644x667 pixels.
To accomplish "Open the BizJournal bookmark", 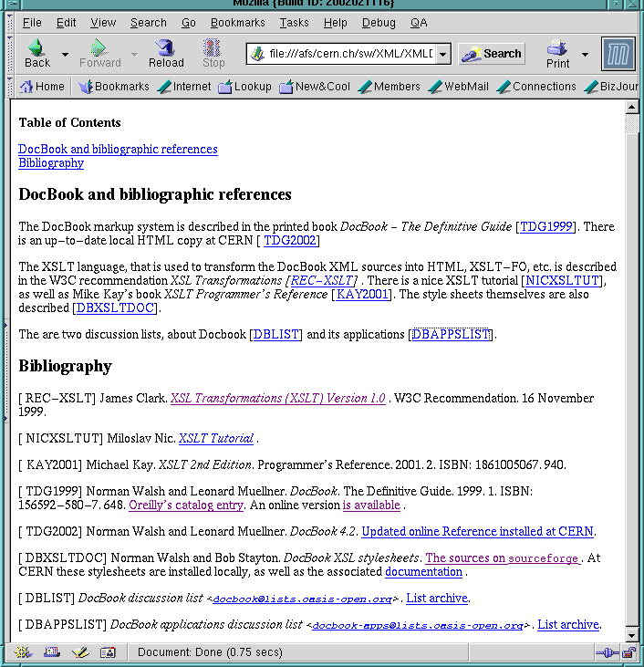I will [611, 87].
